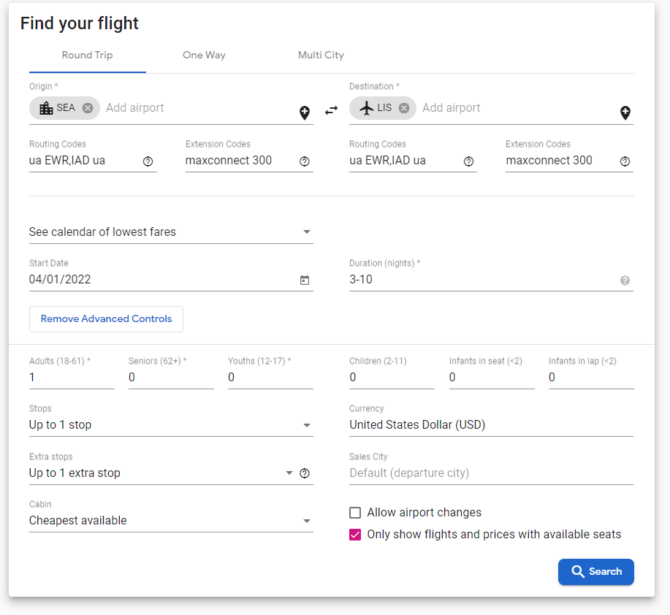Open the Start Date calendar picker

(x=304, y=280)
